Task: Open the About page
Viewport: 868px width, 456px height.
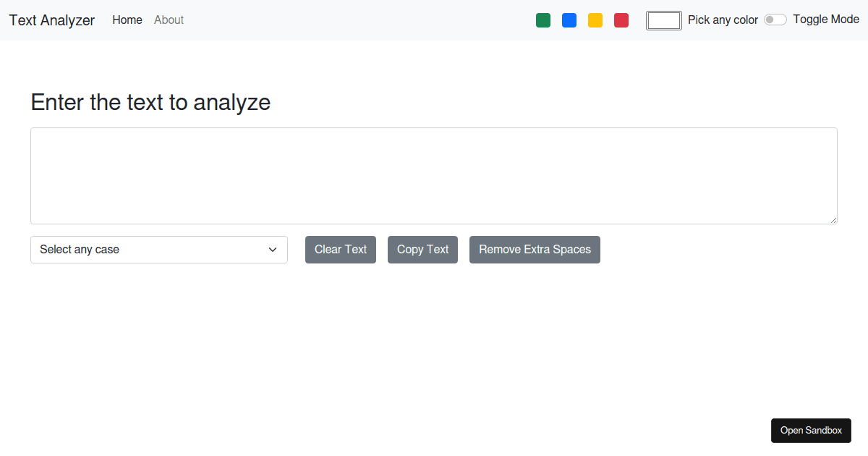Action: click(169, 20)
